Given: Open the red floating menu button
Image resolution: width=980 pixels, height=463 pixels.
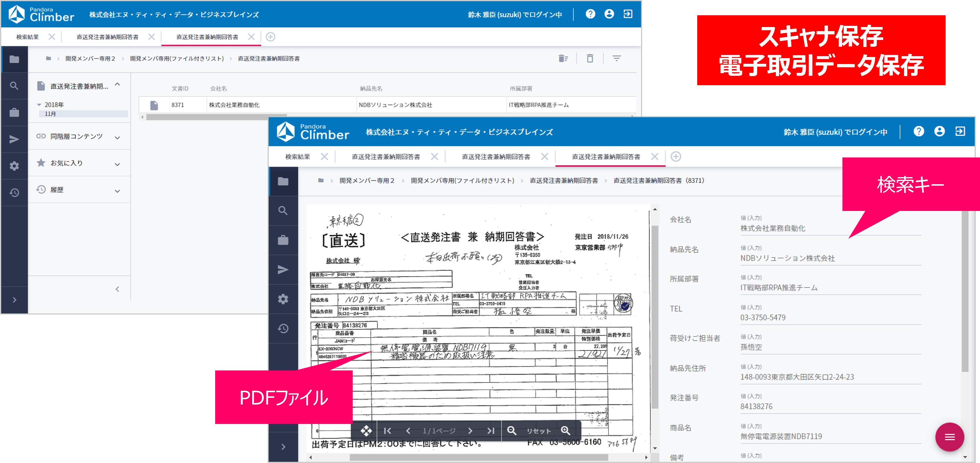Looking at the screenshot, I should pyautogui.click(x=949, y=437).
